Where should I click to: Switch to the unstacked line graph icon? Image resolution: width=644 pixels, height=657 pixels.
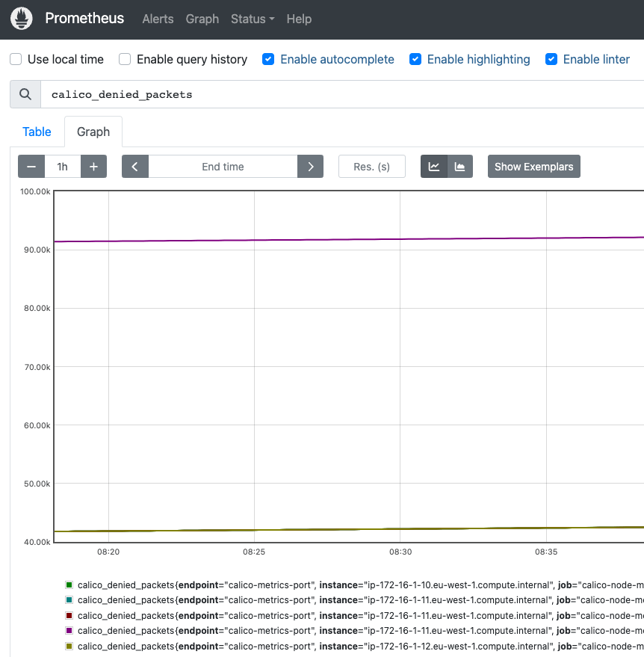[x=434, y=167]
